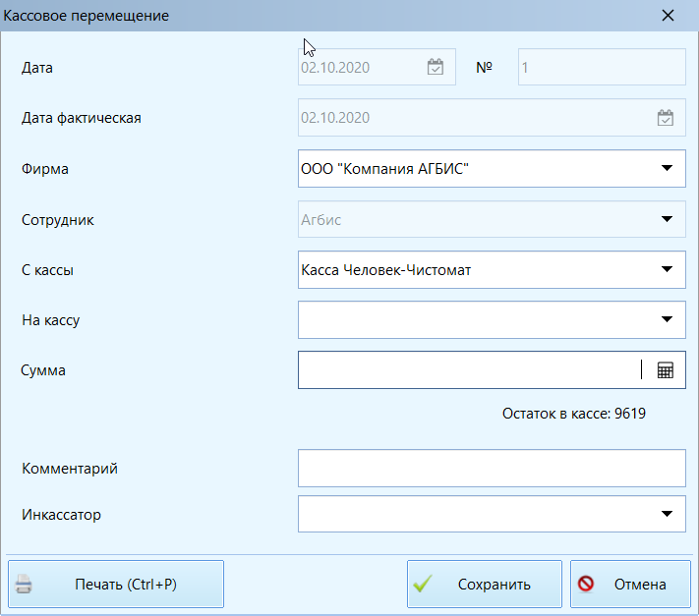
Task: Click the Дата field showing 02.10.2020
Action: click(359, 68)
